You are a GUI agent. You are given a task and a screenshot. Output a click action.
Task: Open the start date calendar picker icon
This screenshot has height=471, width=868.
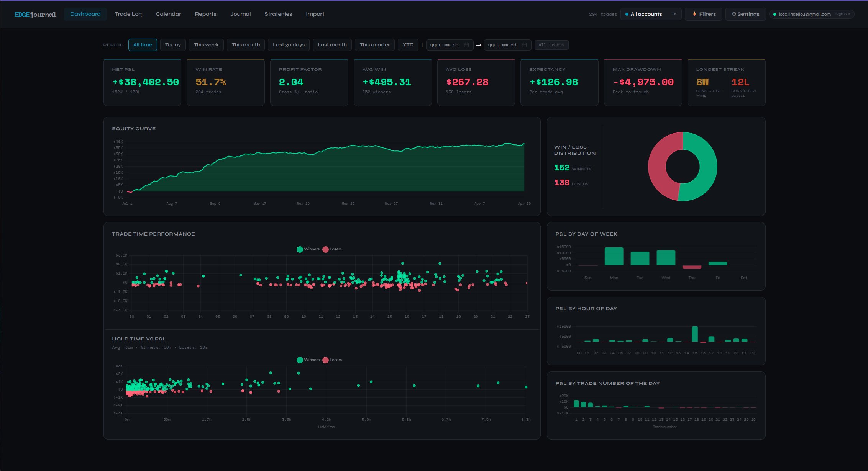pos(466,45)
